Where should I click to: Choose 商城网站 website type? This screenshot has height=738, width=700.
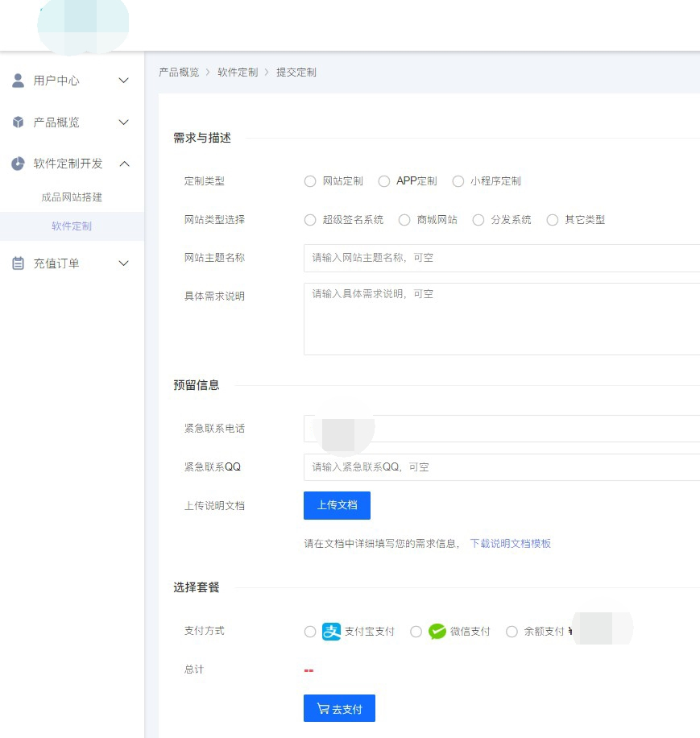tap(404, 220)
